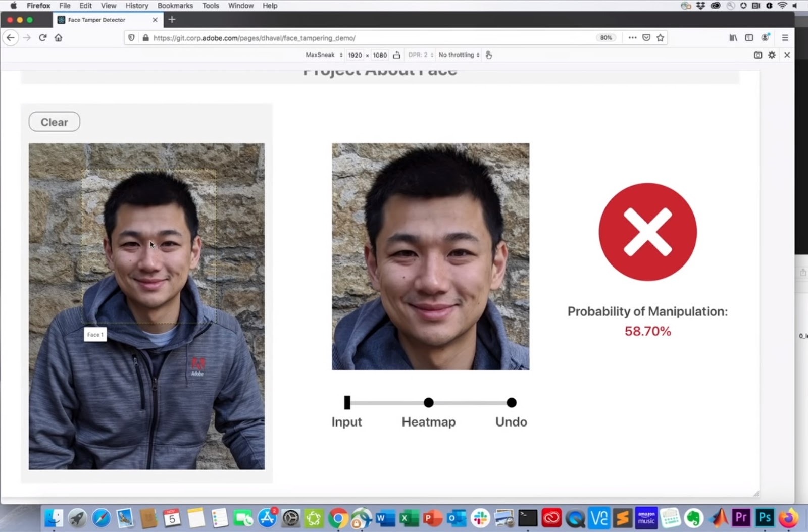
Task: Click the tracking protection shield icon
Action: point(131,37)
